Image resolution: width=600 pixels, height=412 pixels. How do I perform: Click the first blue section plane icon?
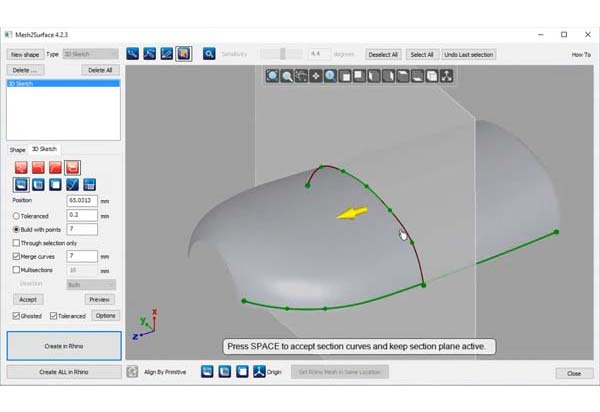(x=21, y=184)
